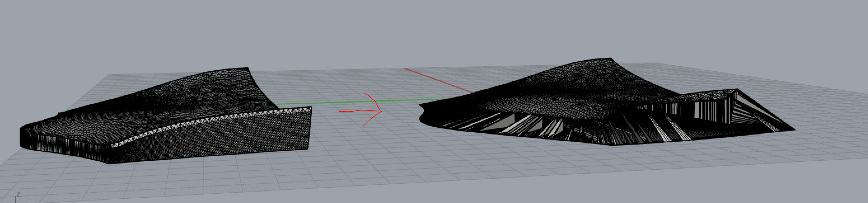This screenshot has width=868, height=203.
Task: Click the red X-axis line on the grid
Action: click(438, 80)
